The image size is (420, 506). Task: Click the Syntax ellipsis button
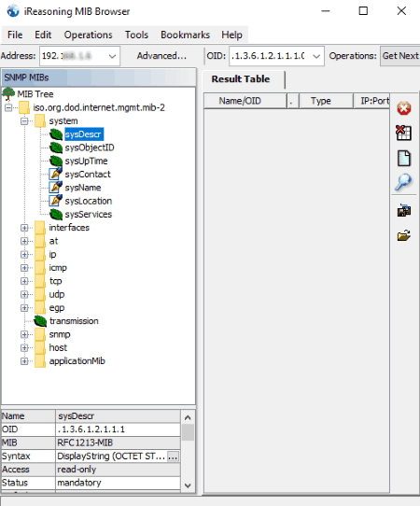click(x=173, y=457)
